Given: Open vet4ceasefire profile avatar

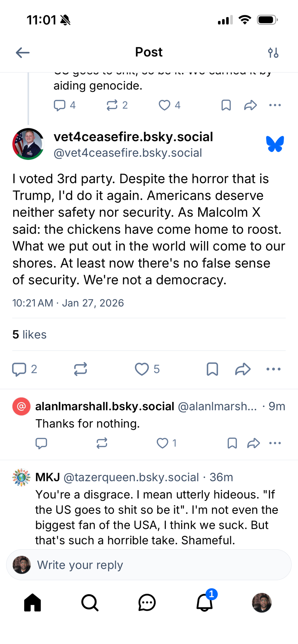Looking at the screenshot, I should [28, 144].
